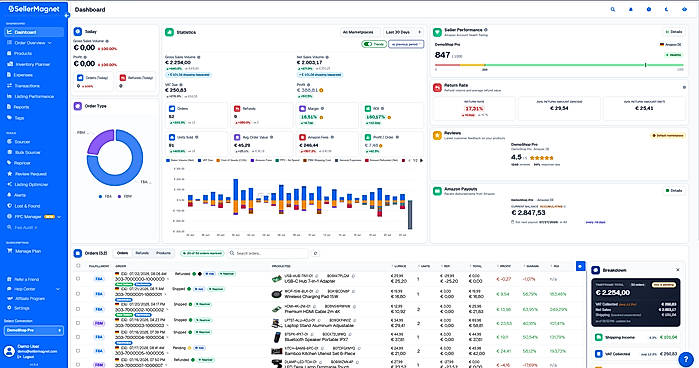Viewport: 699px width, 368px height.
Task: Click Details button in Seller Performance card
Action: 674,32
